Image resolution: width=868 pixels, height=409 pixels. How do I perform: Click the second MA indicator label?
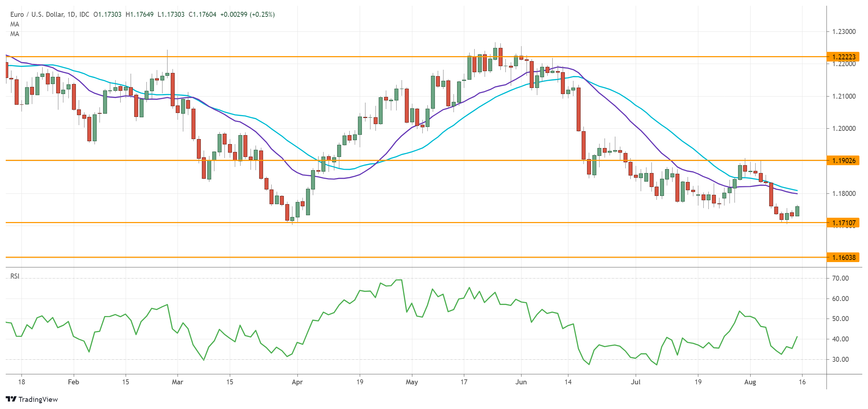pos(15,34)
